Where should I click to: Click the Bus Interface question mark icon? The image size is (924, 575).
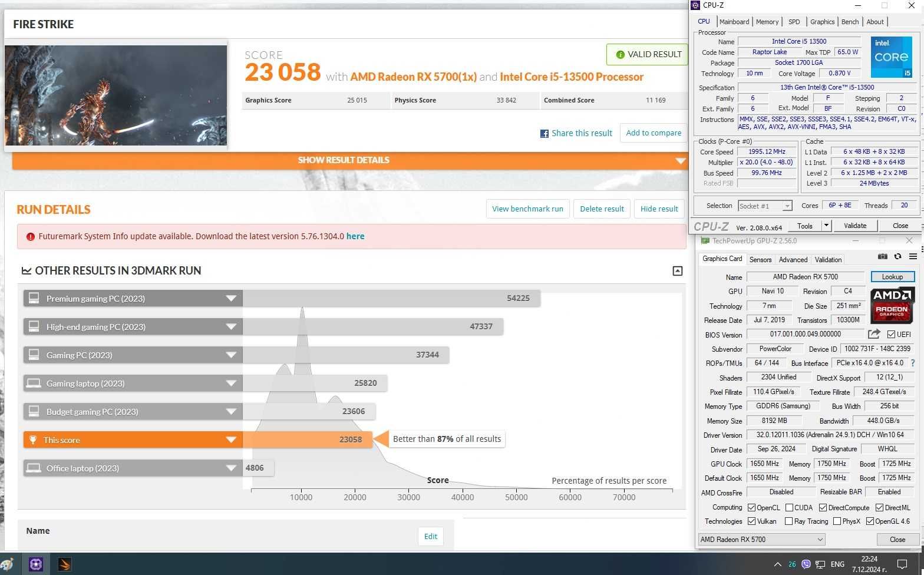coord(913,363)
